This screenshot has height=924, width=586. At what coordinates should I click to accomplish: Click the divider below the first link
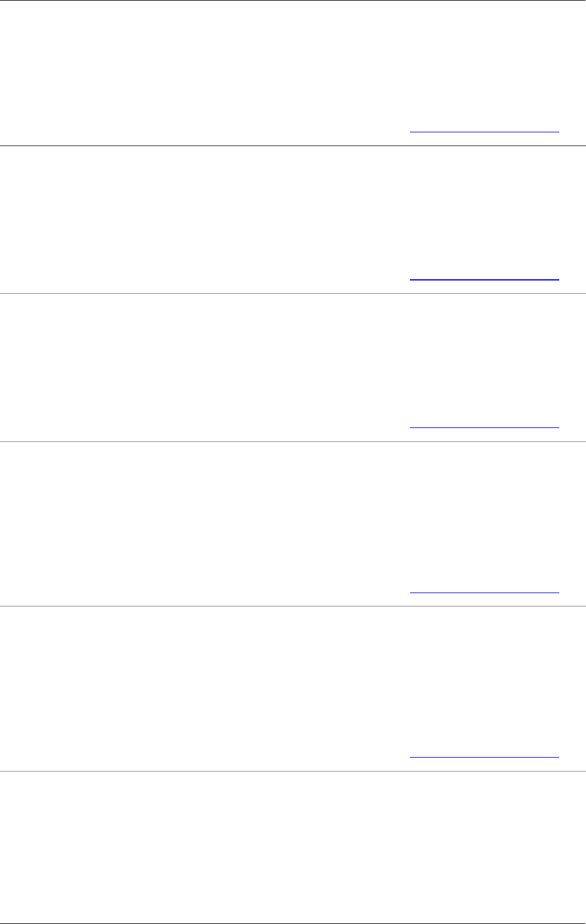coord(293,146)
